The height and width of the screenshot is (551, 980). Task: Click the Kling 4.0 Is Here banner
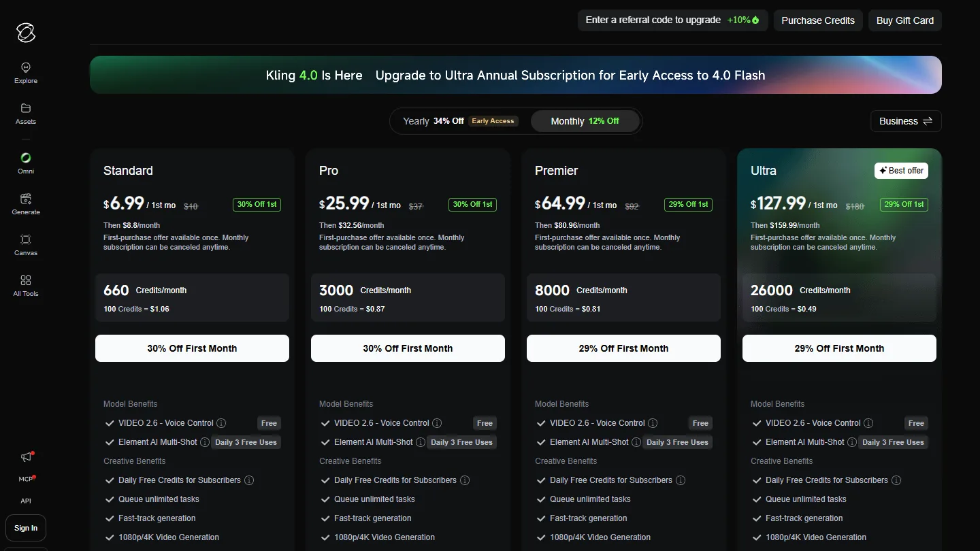point(516,75)
